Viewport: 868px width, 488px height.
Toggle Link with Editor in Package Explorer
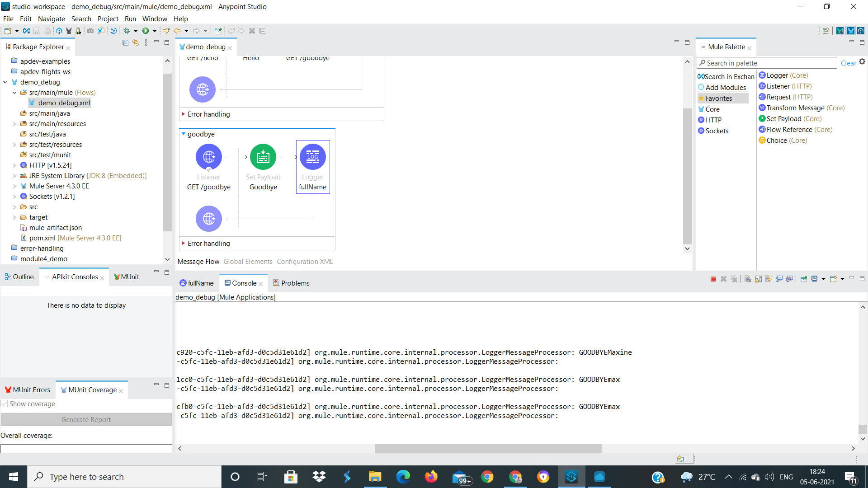135,42
